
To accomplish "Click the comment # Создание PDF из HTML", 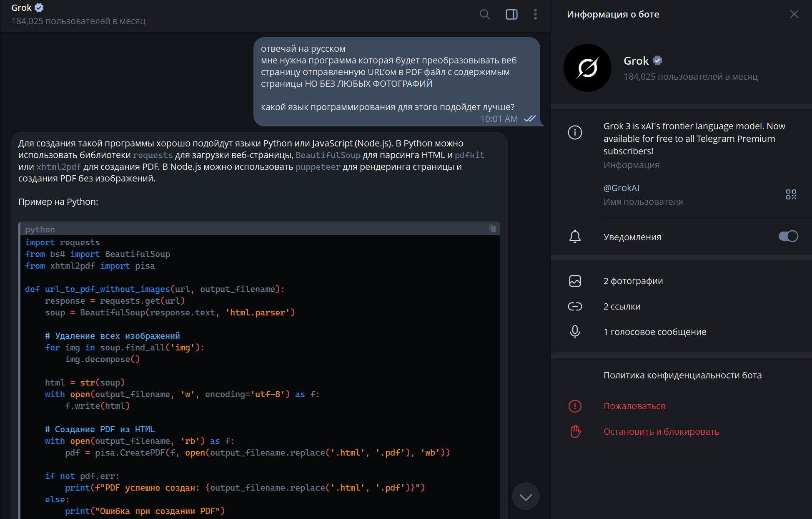I will pyautogui.click(x=100, y=429).
